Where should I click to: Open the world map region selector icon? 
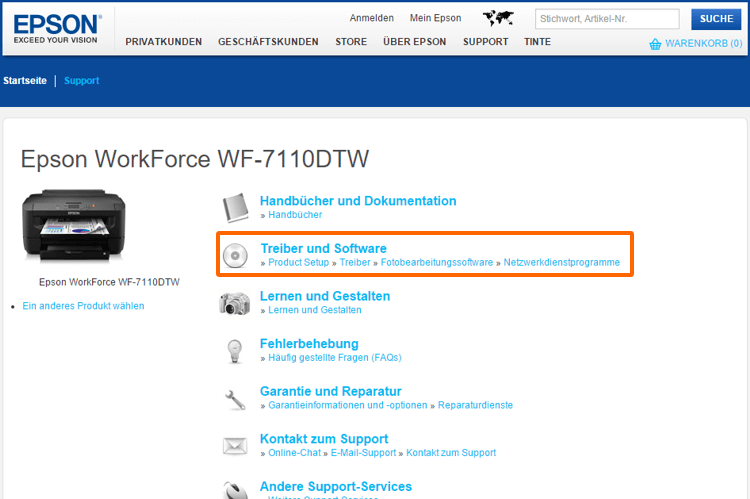click(x=498, y=18)
